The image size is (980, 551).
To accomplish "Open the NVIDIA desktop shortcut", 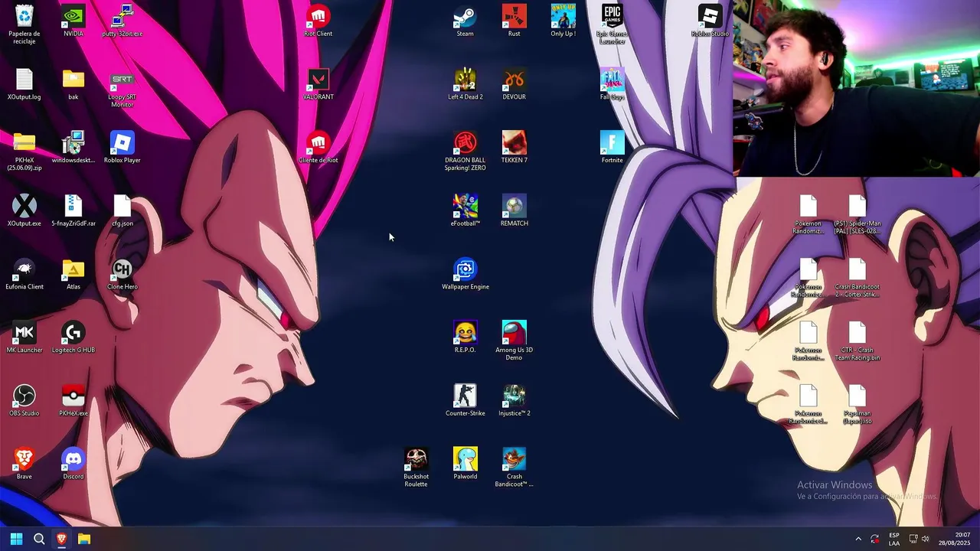I will tap(73, 21).
